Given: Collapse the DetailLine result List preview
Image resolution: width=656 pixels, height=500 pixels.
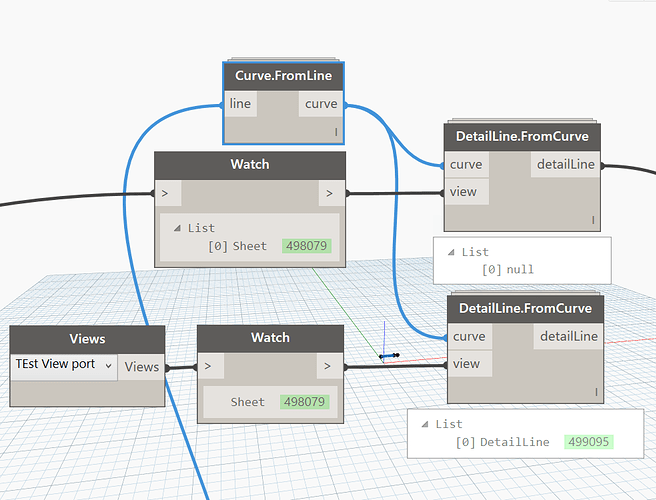Looking at the screenshot, I should point(425,424).
